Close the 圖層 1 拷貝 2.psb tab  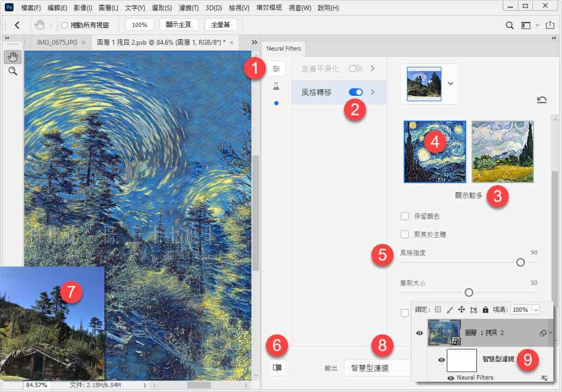click(231, 43)
